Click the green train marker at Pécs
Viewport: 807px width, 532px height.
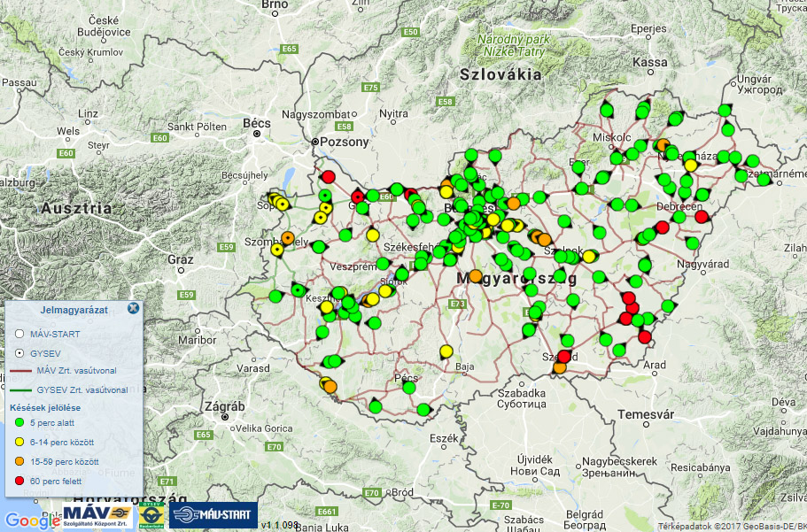click(x=408, y=387)
